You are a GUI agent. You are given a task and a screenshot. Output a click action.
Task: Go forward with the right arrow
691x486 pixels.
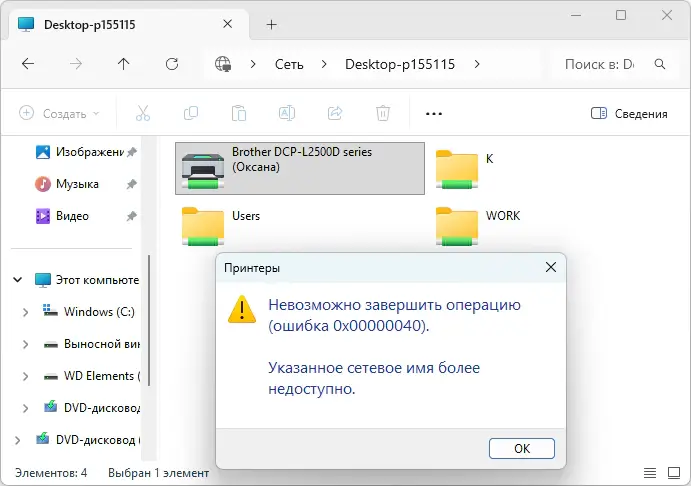pyautogui.click(x=76, y=64)
